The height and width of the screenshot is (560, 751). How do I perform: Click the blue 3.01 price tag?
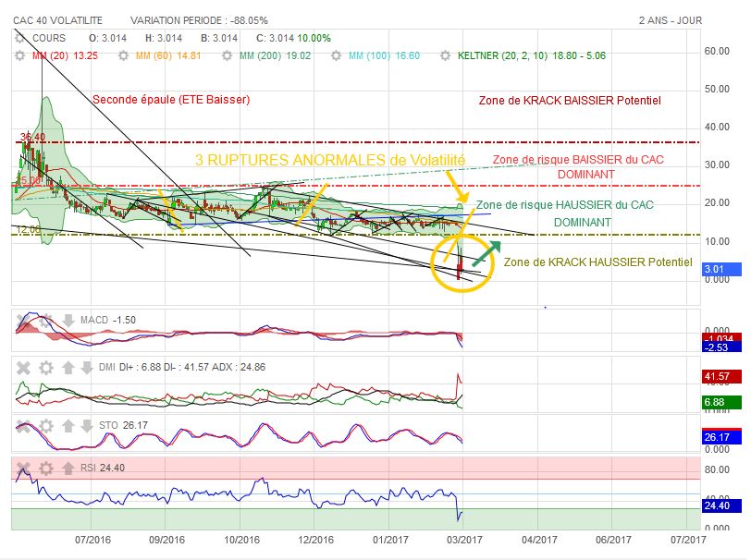[721, 269]
